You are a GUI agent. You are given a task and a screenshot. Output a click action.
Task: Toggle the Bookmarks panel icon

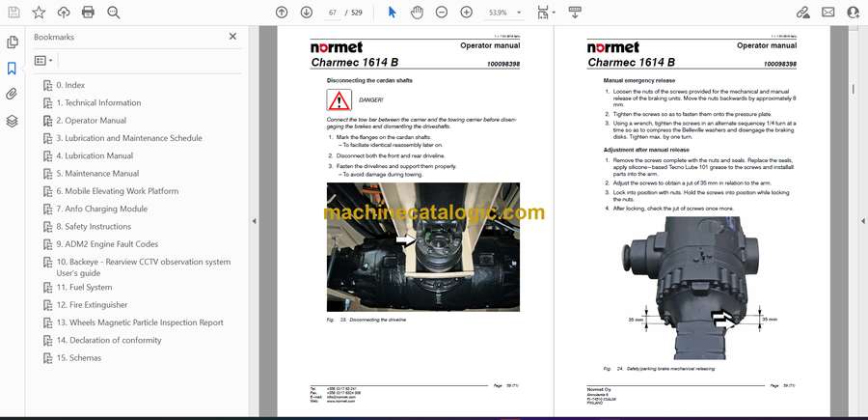coord(13,69)
